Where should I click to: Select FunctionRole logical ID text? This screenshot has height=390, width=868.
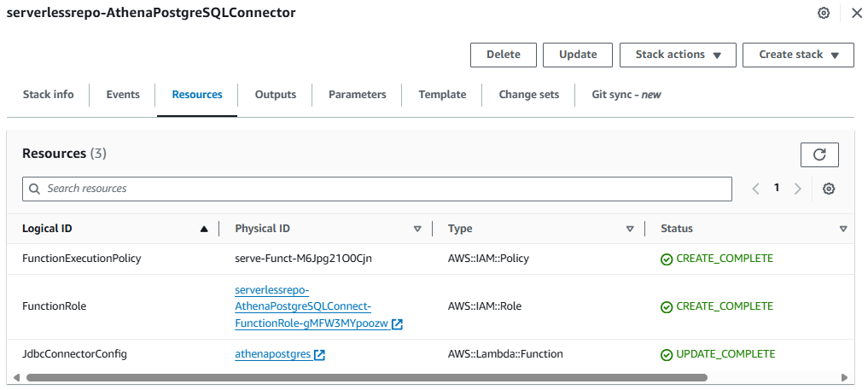(x=55, y=306)
